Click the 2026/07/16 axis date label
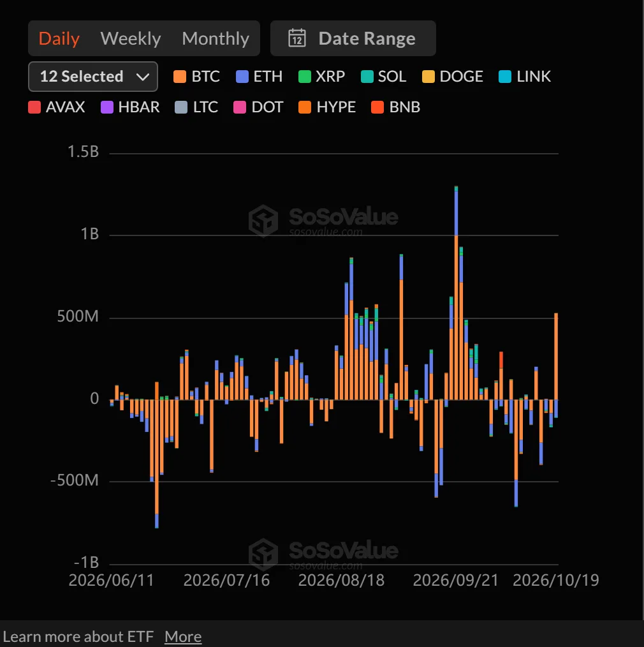644x647 pixels. (226, 580)
